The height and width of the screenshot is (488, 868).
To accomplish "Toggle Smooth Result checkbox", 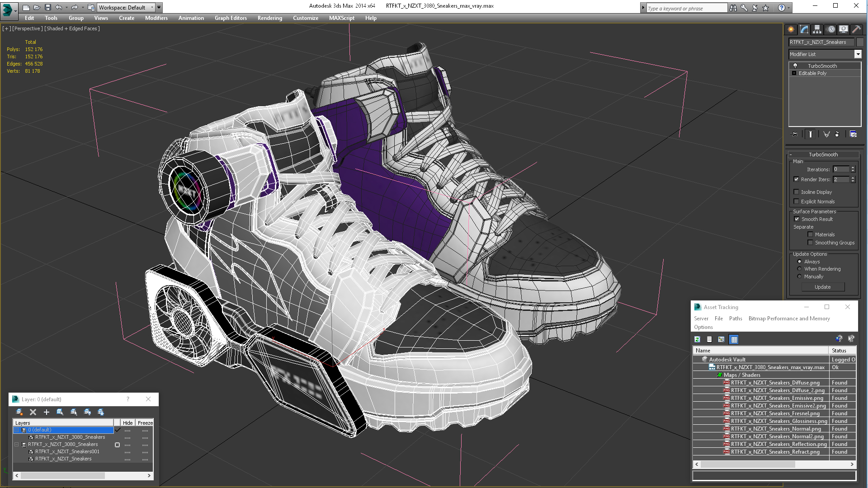I will [797, 219].
